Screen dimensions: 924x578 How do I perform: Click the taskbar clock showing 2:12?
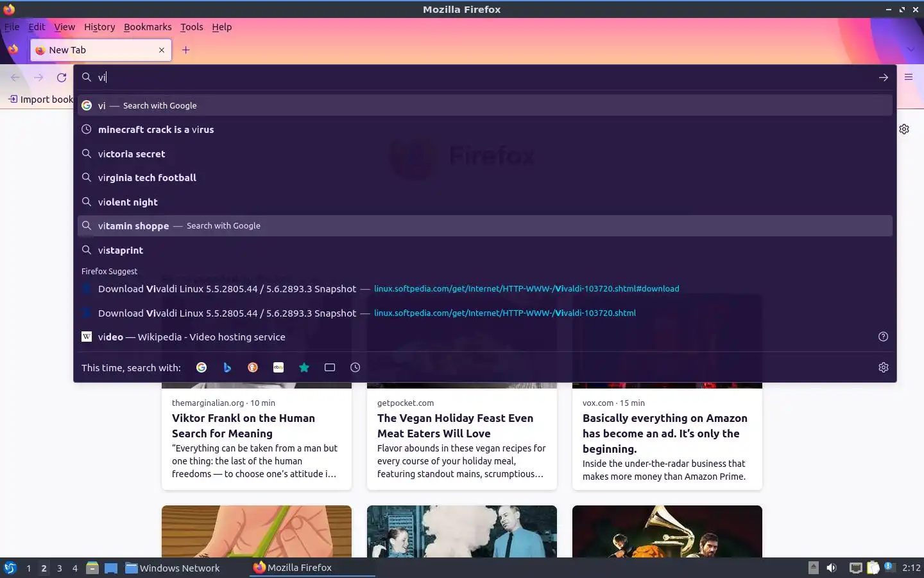(911, 568)
